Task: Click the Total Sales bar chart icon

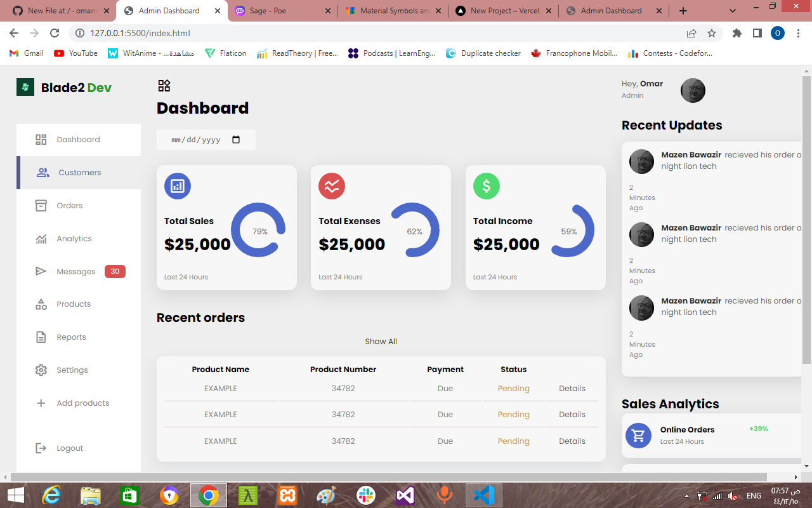Action: 177,185
